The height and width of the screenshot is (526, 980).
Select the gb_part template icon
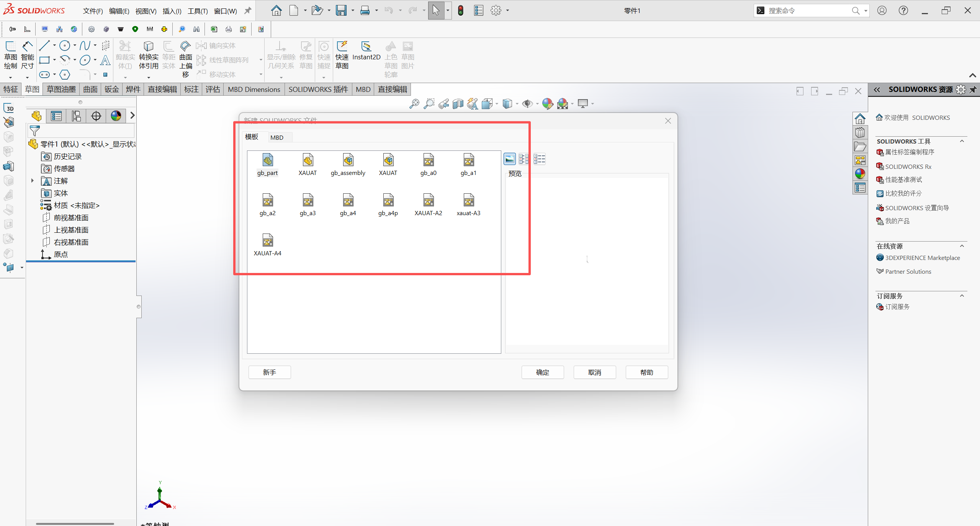coord(267,160)
